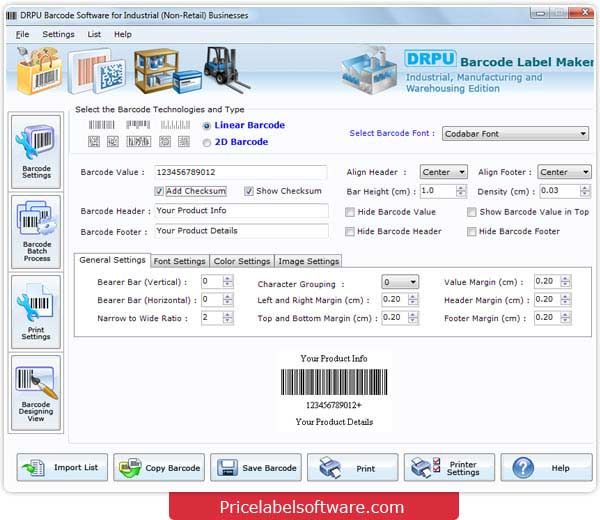Click the third linear barcode sample icon
600x520 pixels.
click(x=175, y=125)
